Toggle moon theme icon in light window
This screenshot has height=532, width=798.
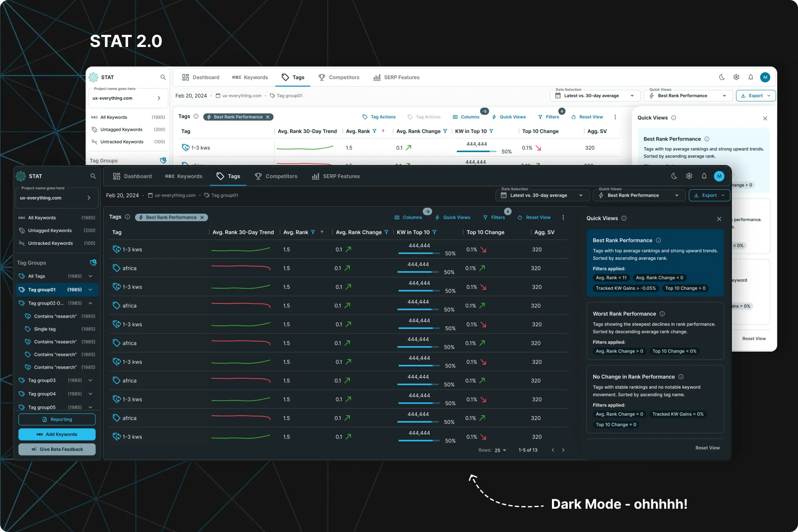[722, 77]
